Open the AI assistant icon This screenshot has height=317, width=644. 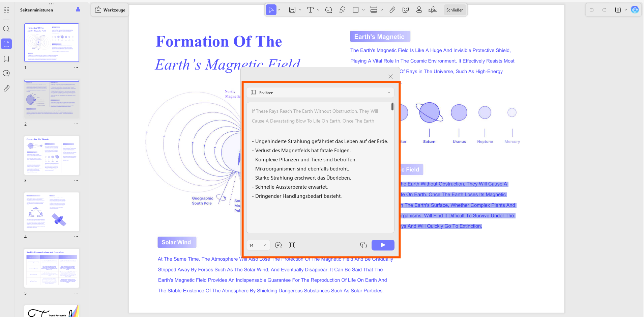tap(635, 10)
